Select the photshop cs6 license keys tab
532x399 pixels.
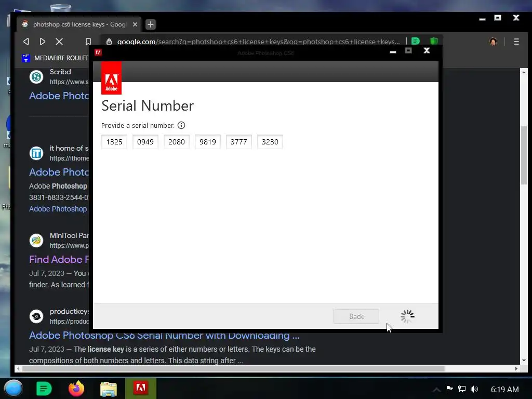pyautogui.click(x=79, y=24)
